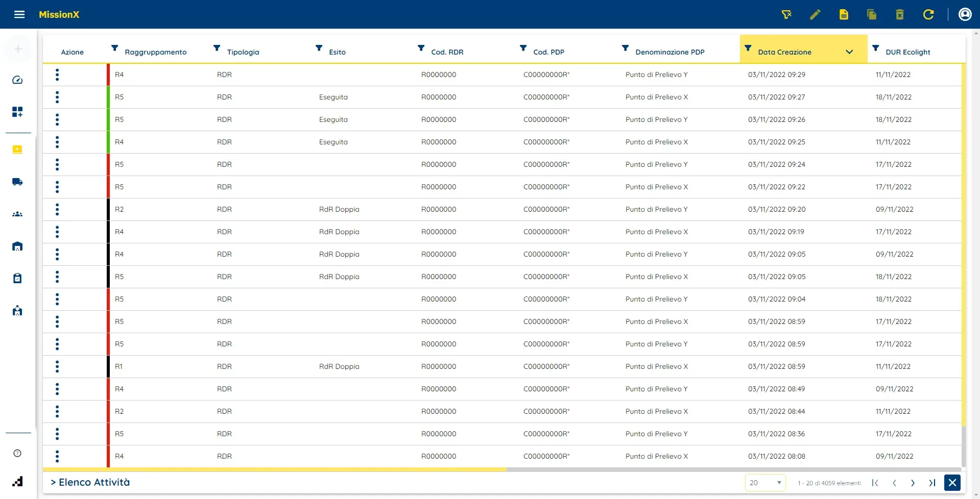Open action menu for row created 09:29
Image resolution: width=980 pixels, height=499 pixels.
pyautogui.click(x=57, y=74)
